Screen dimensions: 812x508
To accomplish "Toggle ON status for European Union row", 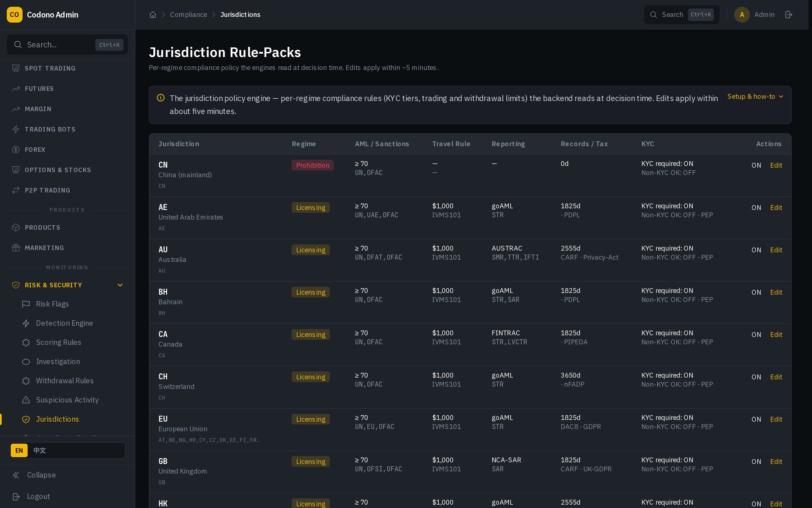I will (756, 419).
